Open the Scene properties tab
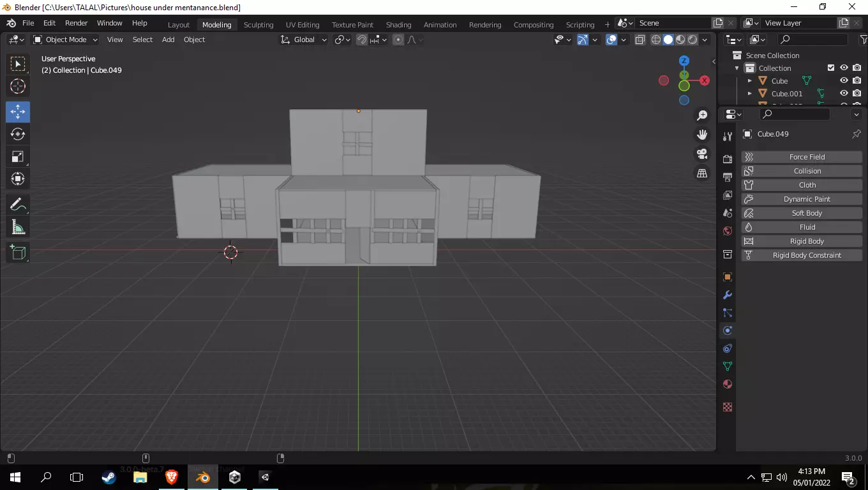The height and width of the screenshot is (490, 868). pyautogui.click(x=727, y=212)
